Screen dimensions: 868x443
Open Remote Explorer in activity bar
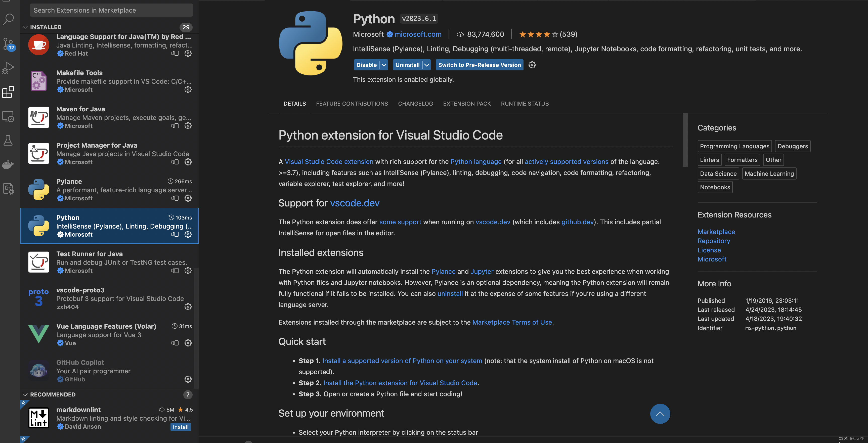(8, 117)
